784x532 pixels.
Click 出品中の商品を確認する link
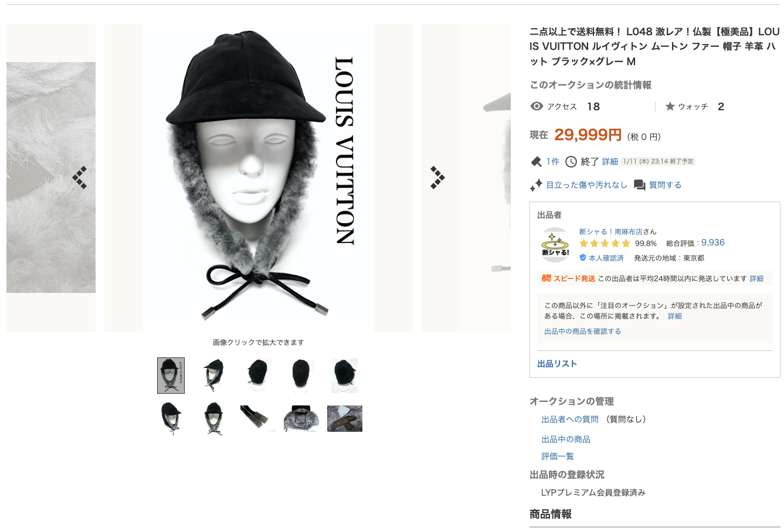click(583, 332)
